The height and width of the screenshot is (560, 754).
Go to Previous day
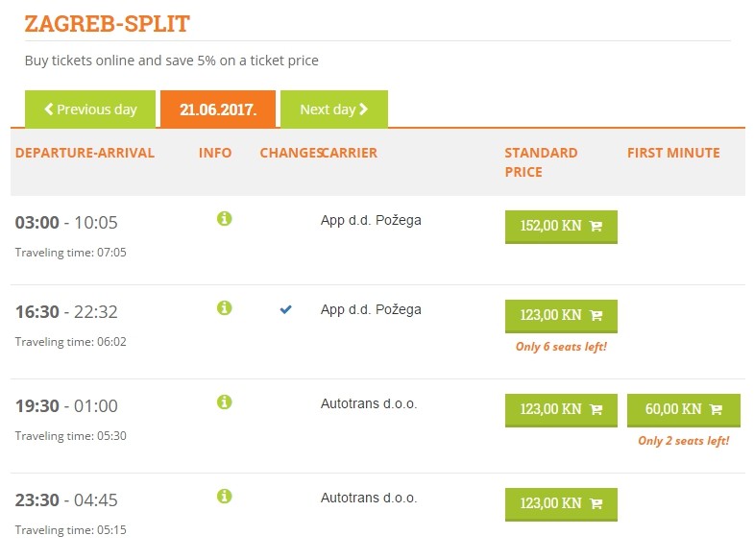pyautogui.click(x=90, y=110)
